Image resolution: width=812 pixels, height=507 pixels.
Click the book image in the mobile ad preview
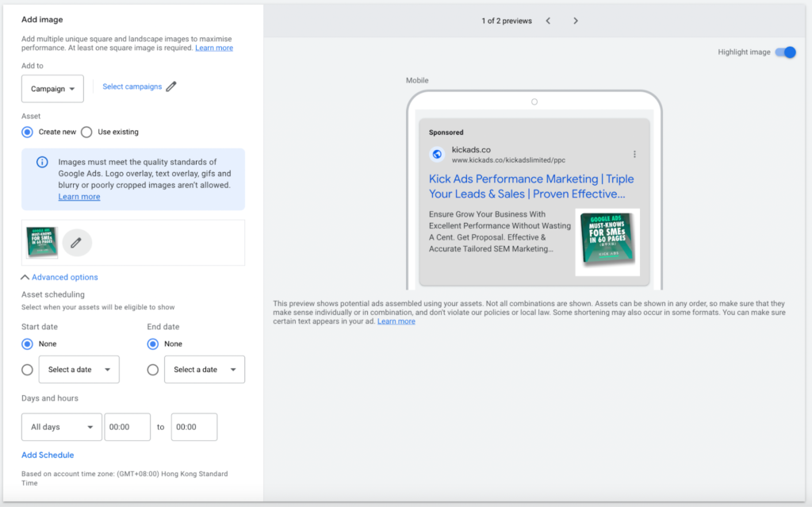tap(607, 242)
